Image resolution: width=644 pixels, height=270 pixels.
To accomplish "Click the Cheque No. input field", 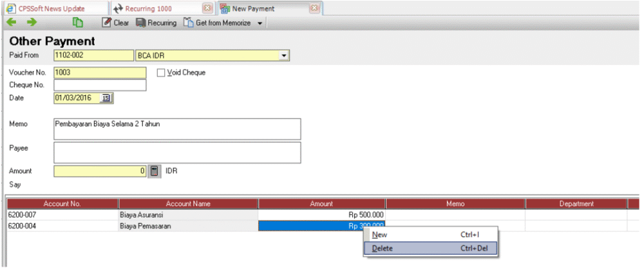I will [x=100, y=85].
